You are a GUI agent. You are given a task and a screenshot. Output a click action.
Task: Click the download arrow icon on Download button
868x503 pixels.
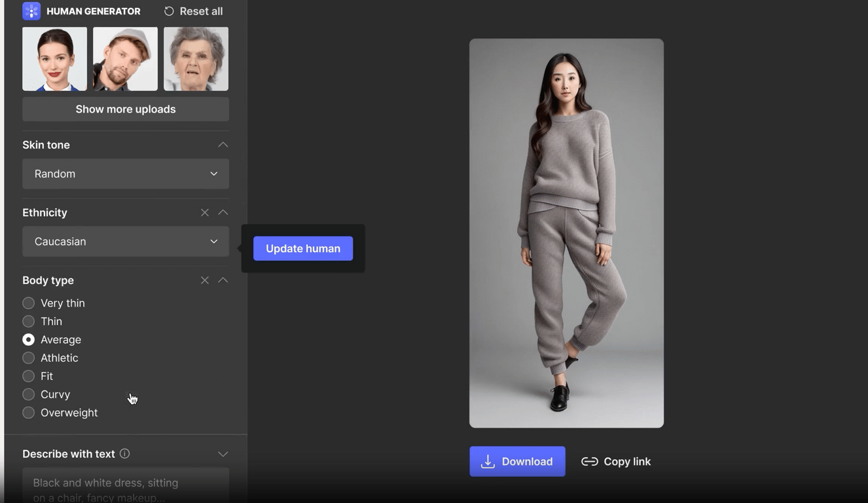(x=487, y=461)
